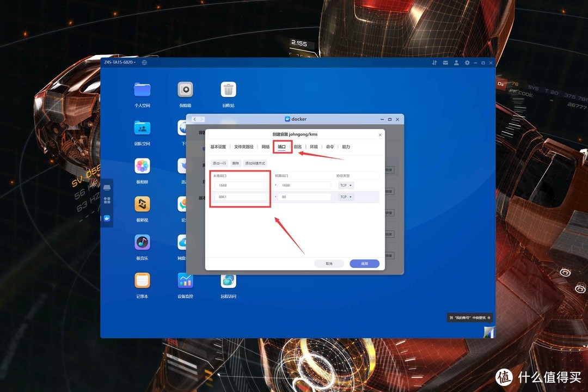Switch to the 环境 tab
Image resolution: width=588 pixels, height=392 pixels.
pyautogui.click(x=313, y=146)
